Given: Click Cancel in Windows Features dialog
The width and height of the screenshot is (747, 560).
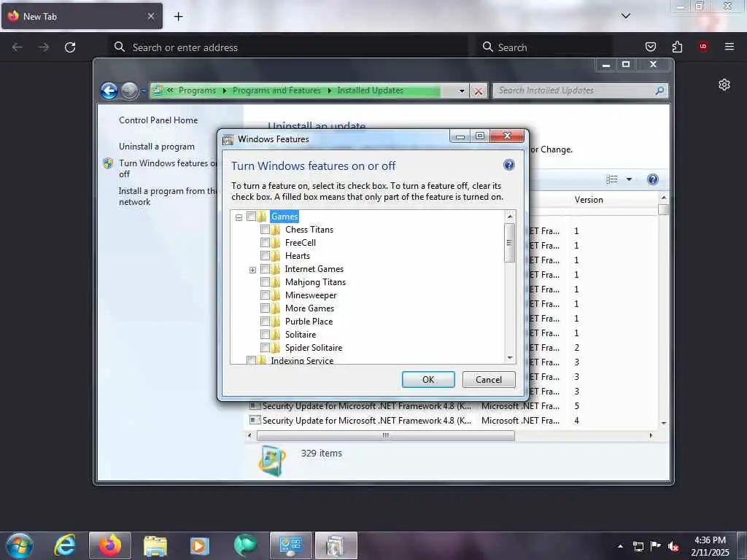Looking at the screenshot, I should click(x=489, y=379).
